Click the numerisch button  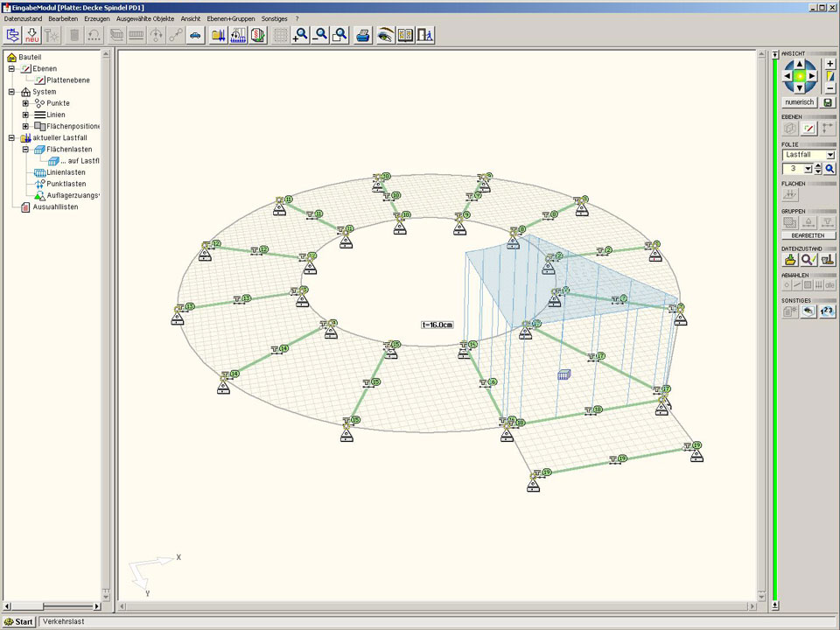coord(799,101)
